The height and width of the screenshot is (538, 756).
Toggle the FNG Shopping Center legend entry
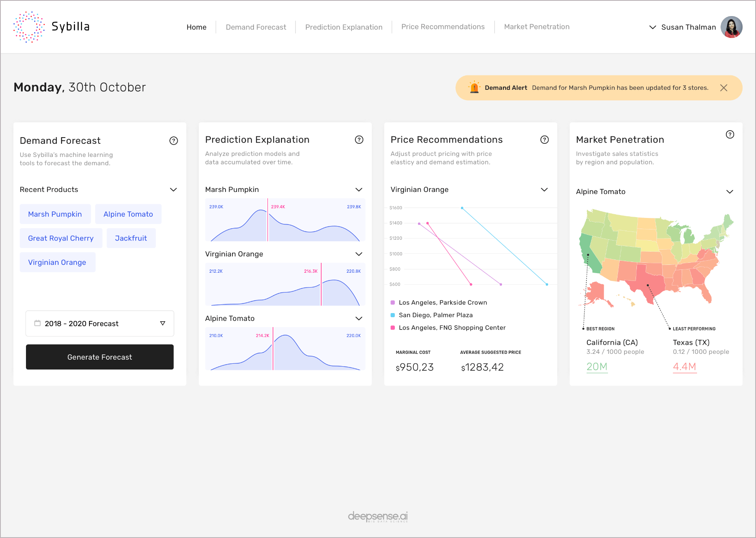[x=452, y=327]
